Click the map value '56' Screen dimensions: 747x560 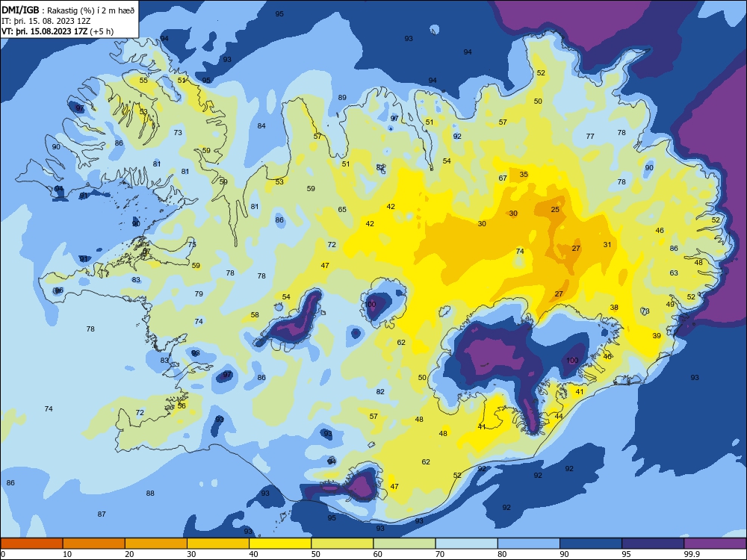coord(182,406)
